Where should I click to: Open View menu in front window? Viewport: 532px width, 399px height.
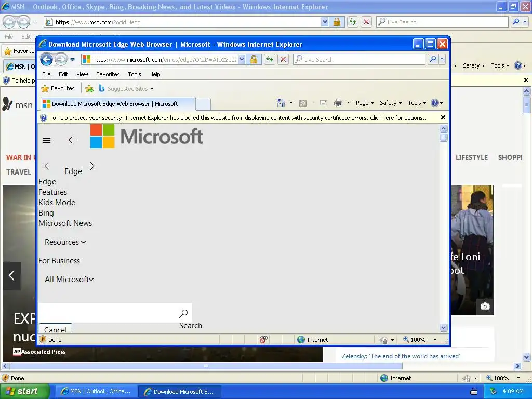coord(82,74)
